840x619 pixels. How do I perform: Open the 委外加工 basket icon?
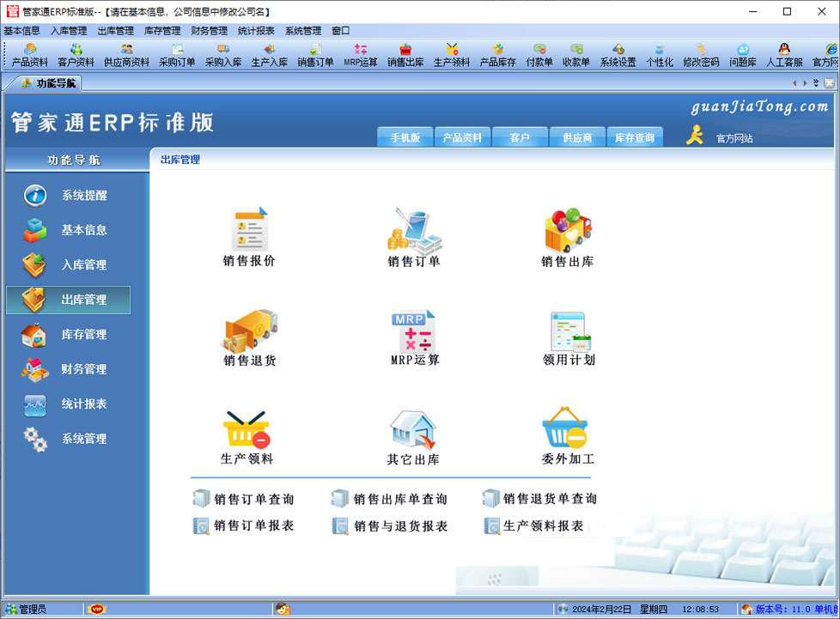565,429
